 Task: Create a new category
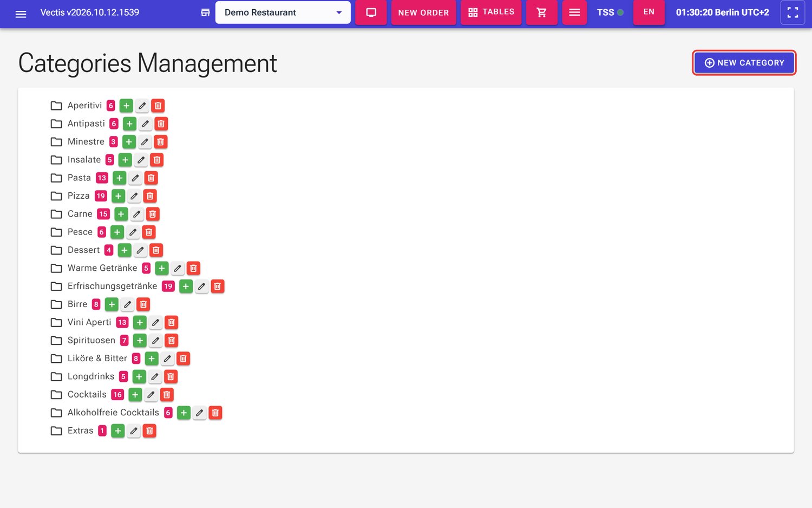click(x=744, y=63)
